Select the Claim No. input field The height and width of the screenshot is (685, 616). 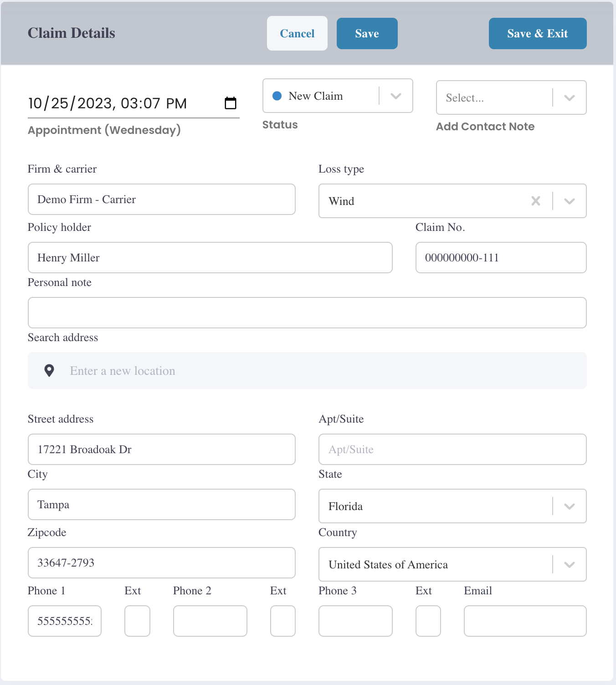(x=501, y=257)
